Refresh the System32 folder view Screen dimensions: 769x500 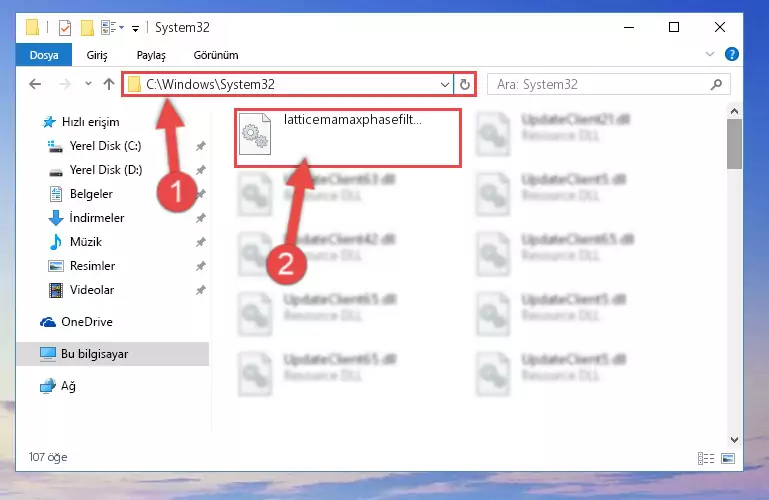coord(464,85)
